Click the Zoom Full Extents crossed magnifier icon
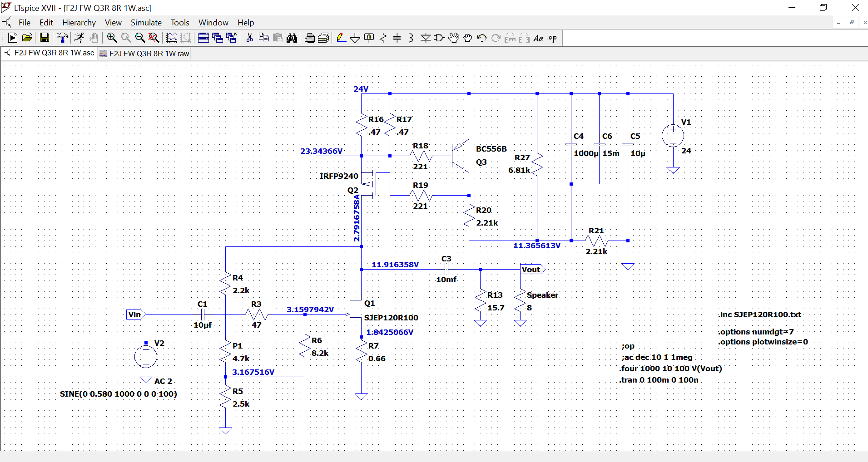The width and height of the screenshot is (868, 462). click(154, 38)
